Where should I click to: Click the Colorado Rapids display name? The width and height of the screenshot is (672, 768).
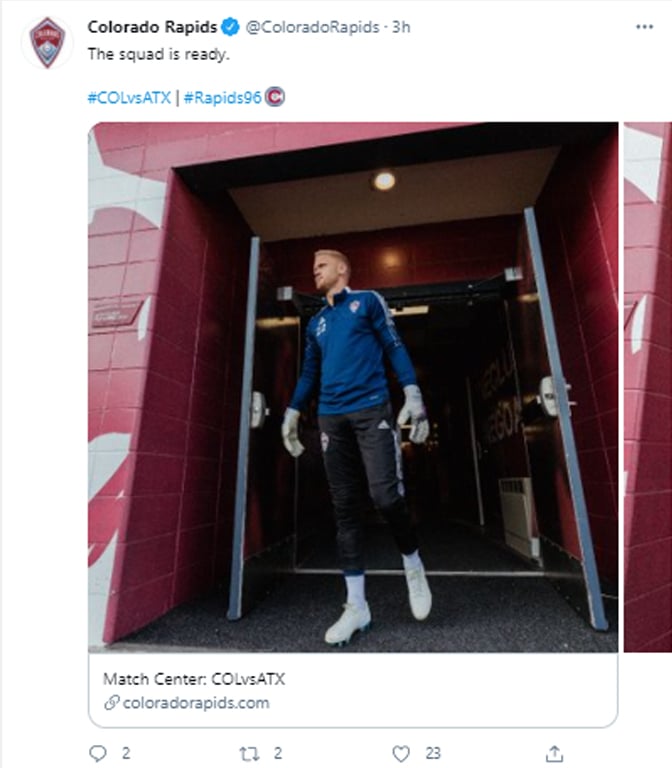click(x=152, y=27)
